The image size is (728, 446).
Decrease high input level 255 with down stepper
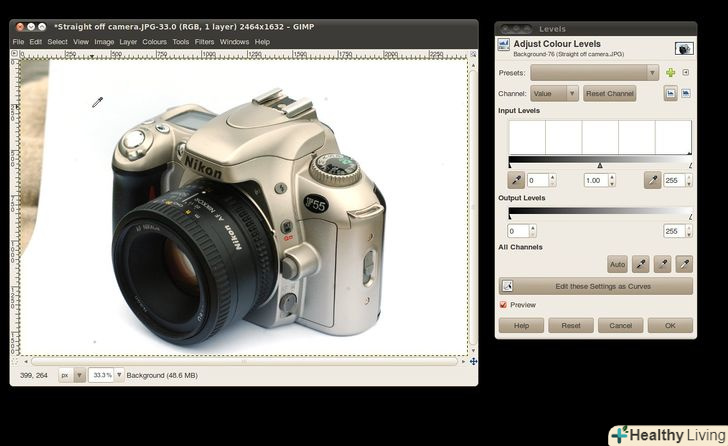click(x=689, y=184)
